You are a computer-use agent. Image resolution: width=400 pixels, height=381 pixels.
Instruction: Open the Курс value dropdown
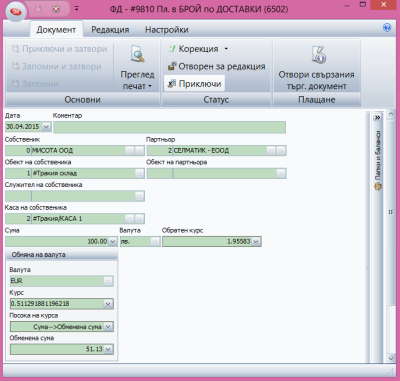108,304
